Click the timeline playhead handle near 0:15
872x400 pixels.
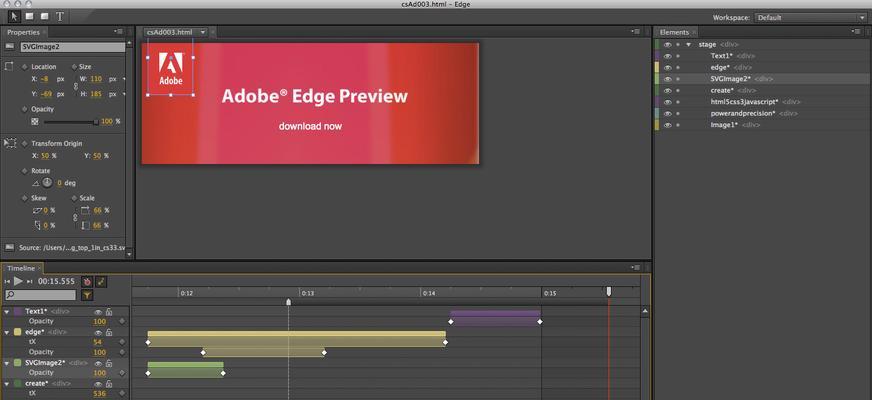click(609, 291)
